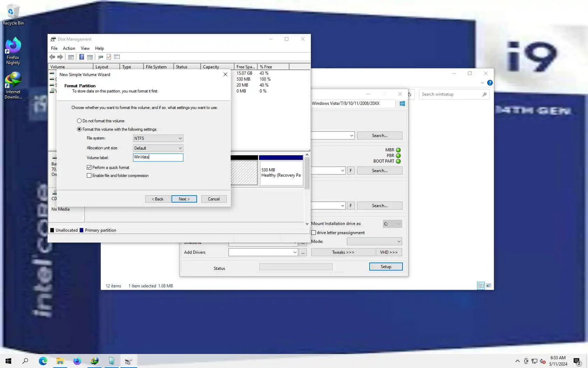Image resolution: width=588 pixels, height=368 pixels.
Task: Toggle the console tree pane toolbar icon
Action: point(71,57)
